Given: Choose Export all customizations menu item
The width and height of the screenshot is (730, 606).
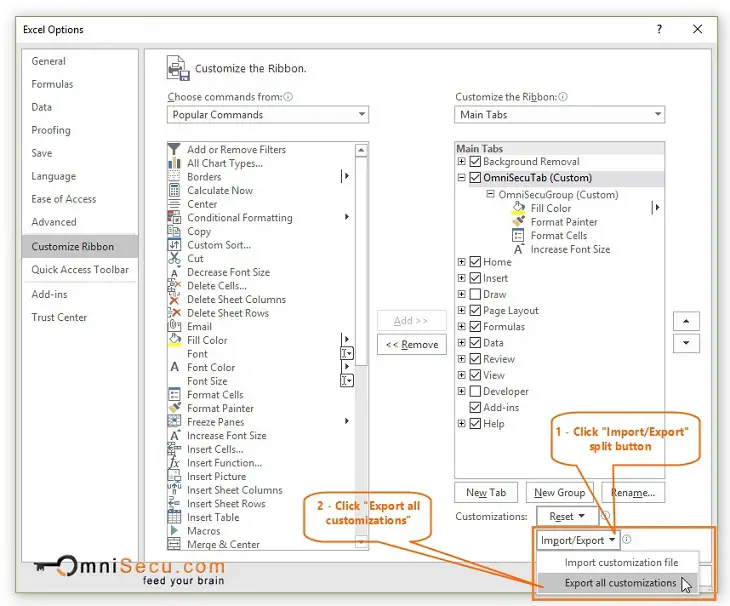Looking at the screenshot, I should pos(618,583).
